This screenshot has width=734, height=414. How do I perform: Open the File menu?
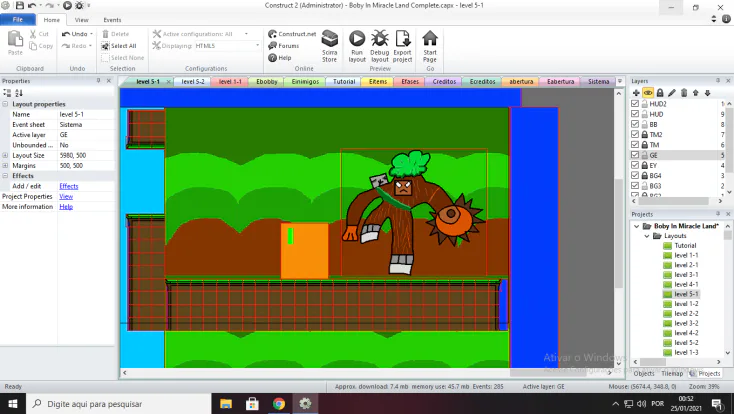(x=18, y=20)
